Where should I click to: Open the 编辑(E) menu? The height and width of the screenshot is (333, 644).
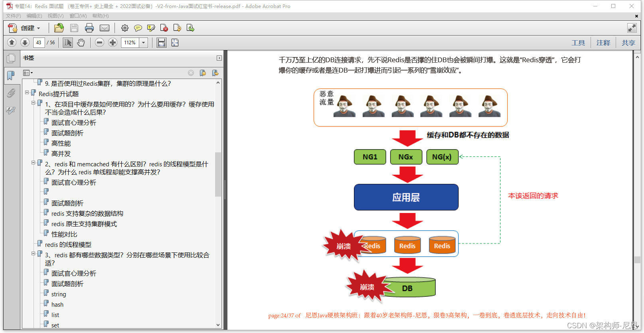click(34, 16)
